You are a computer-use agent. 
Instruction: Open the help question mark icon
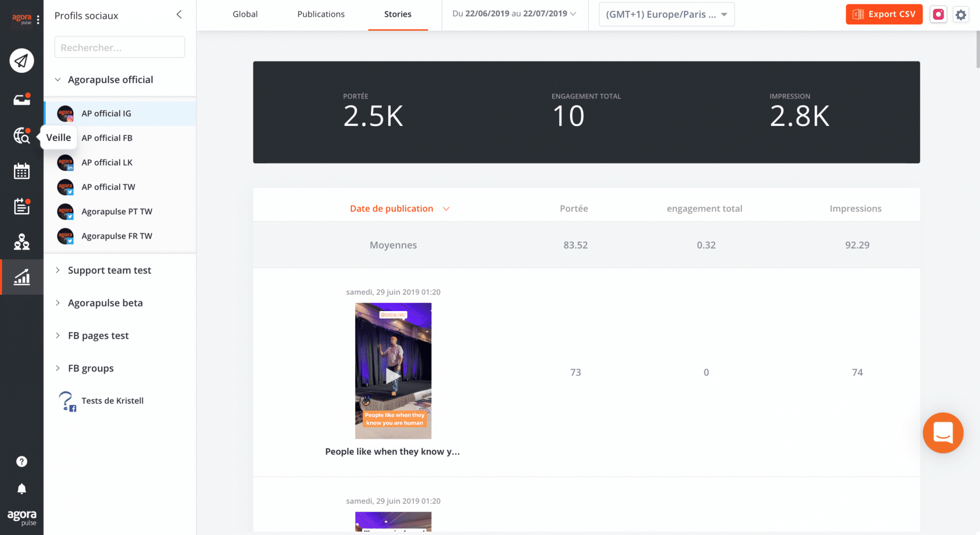(22, 461)
